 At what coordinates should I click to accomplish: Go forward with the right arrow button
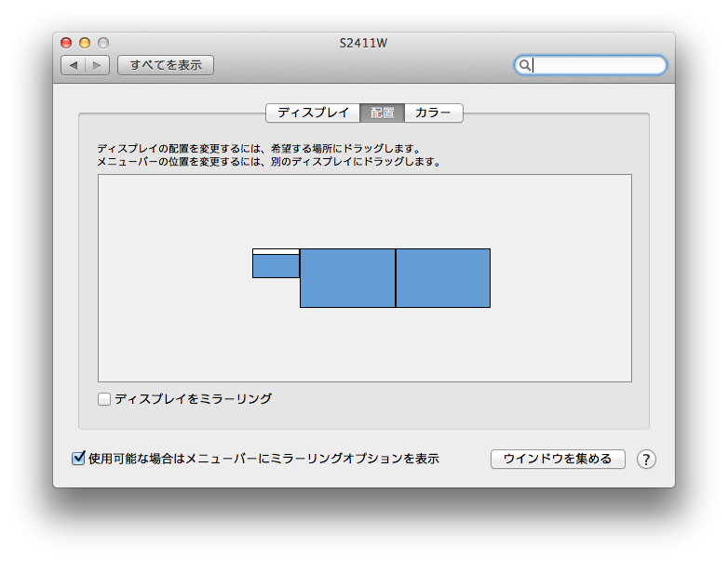coord(97,65)
